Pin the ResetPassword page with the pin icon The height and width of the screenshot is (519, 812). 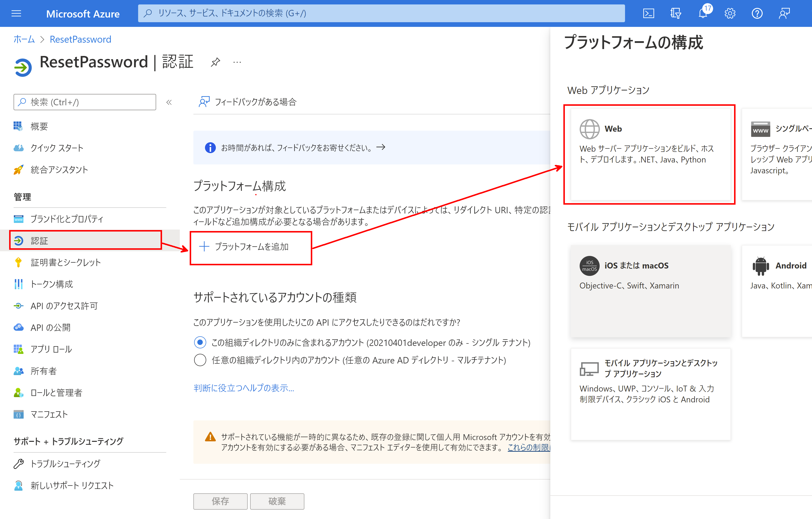point(216,62)
